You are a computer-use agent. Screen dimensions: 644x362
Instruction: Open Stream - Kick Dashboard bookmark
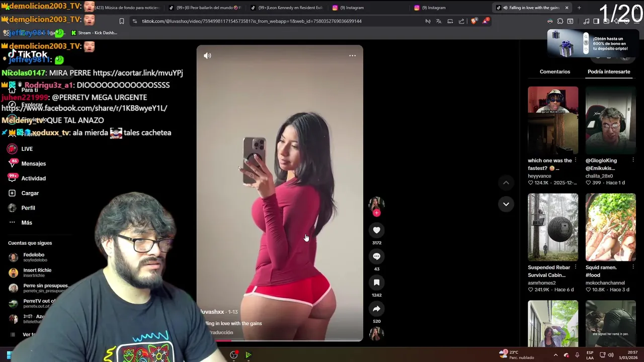94,33
